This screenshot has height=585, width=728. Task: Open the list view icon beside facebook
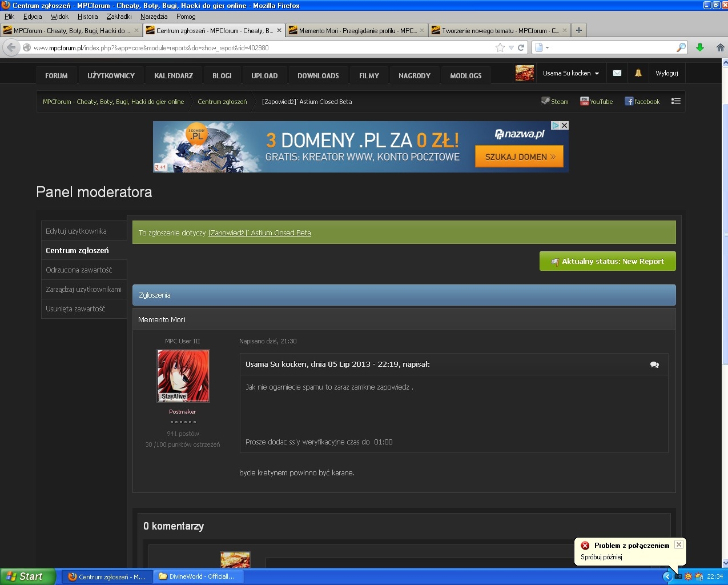point(676,101)
